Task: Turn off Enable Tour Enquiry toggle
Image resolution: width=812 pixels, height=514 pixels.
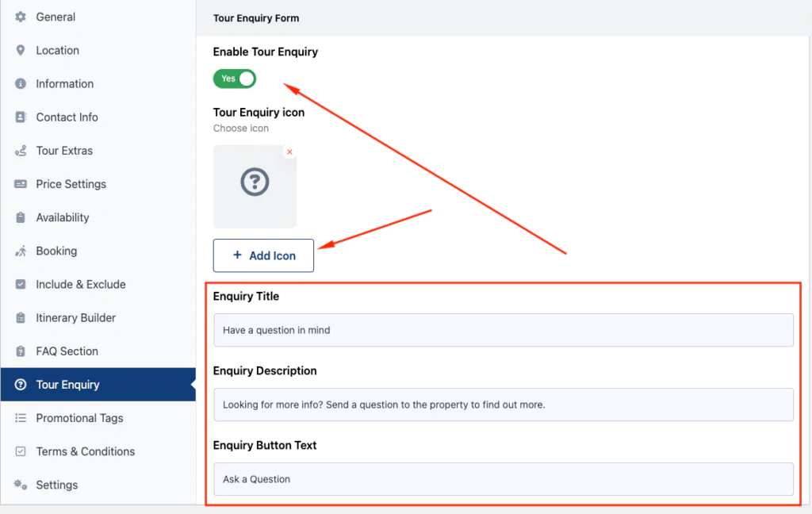Action: tap(235, 79)
